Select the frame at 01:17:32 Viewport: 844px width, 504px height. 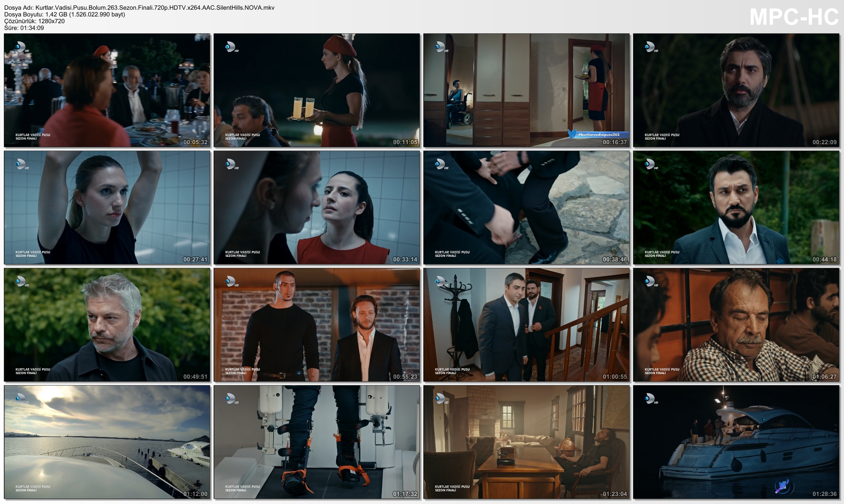pyautogui.click(x=317, y=442)
